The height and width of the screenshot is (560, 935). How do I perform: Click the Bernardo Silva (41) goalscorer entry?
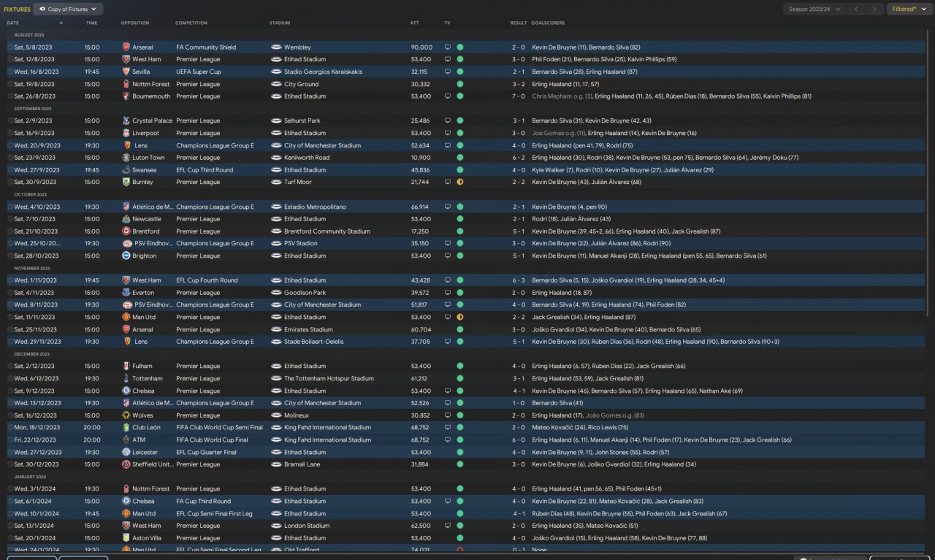point(557,403)
